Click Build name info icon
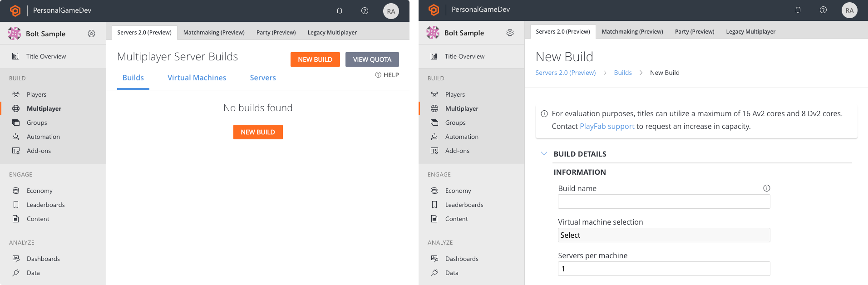This screenshot has height=285, width=868. 767,188
